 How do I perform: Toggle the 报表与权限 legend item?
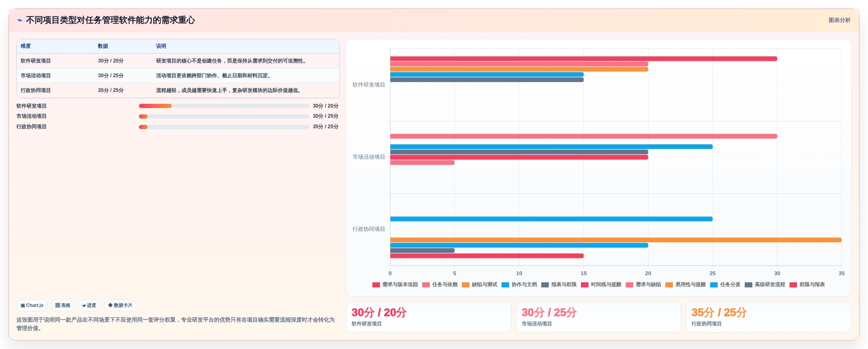pyautogui.click(x=559, y=285)
